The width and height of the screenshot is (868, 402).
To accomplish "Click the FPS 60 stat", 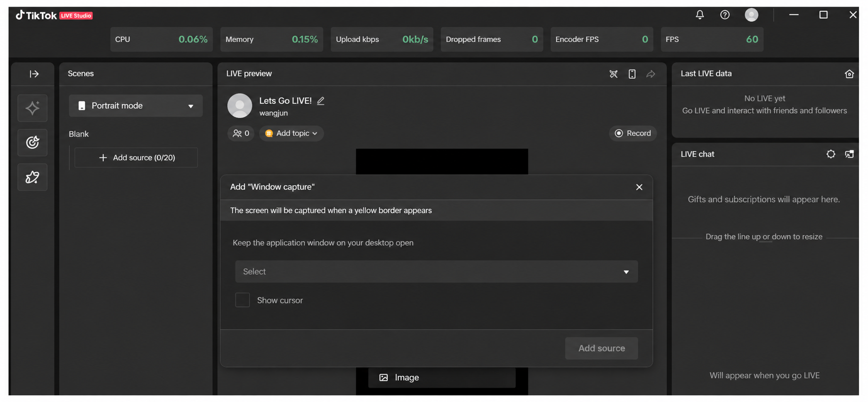I will 712,39.
